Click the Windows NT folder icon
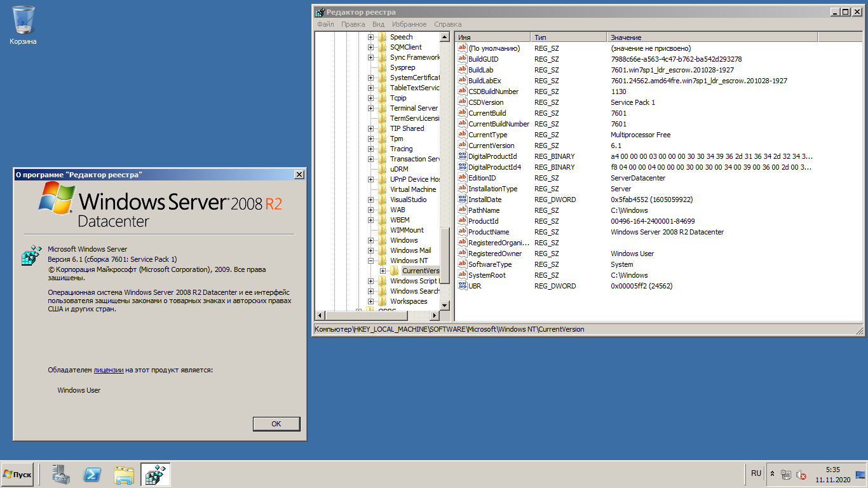 click(382, 261)
